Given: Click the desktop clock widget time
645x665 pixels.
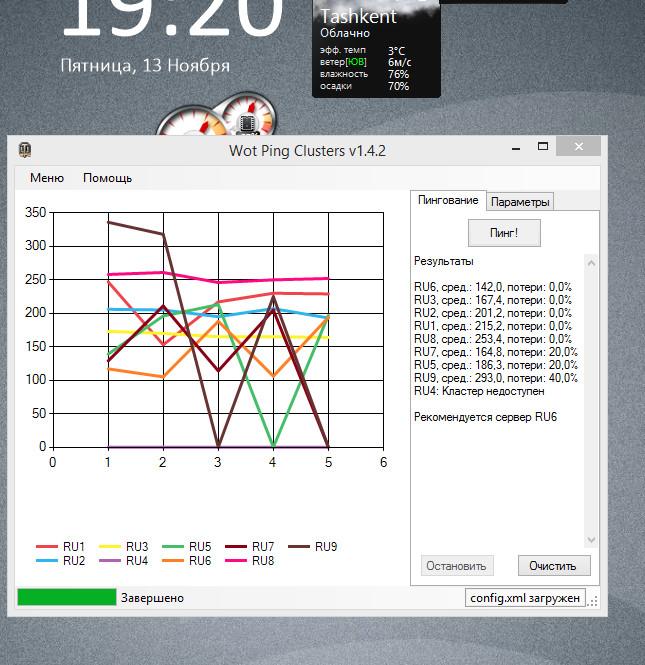Looking at the screenshot, I should (x=172, y=17).
